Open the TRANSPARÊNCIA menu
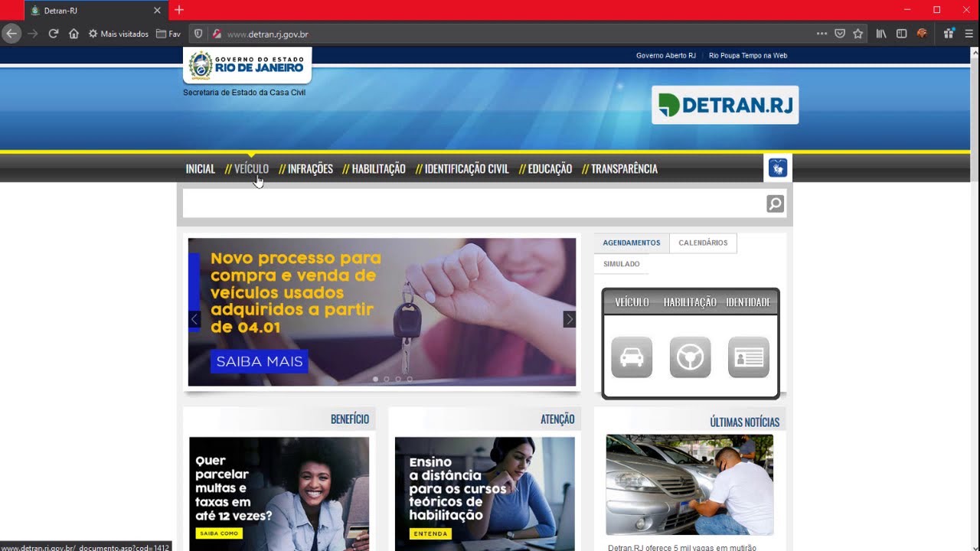This screenshot has height=551, width=980. (624, 168)
